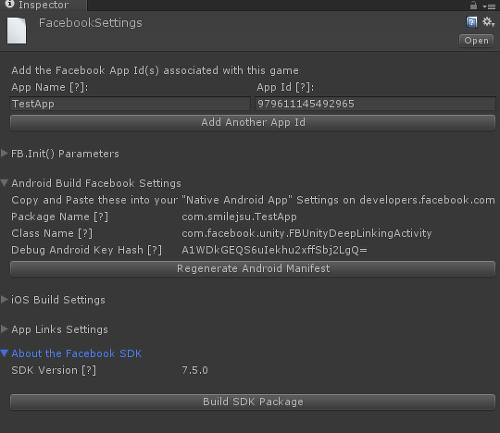Open the Inspector panel options menu icon

coord(489,6)
